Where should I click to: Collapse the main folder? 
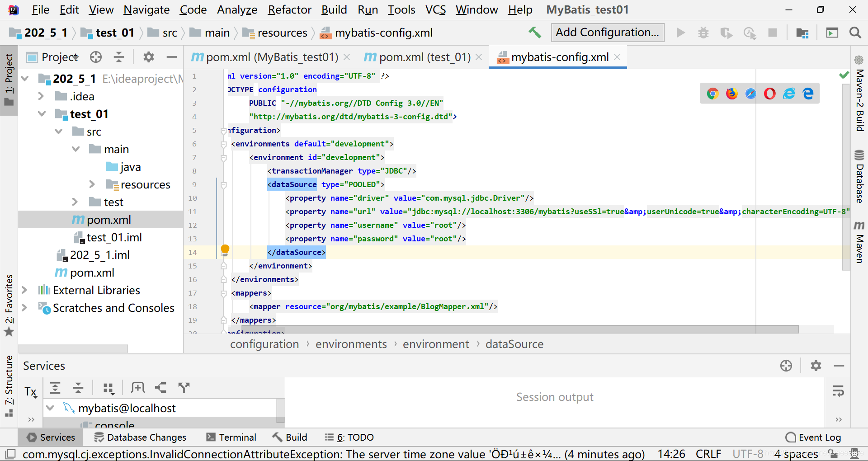click(76, 149)
